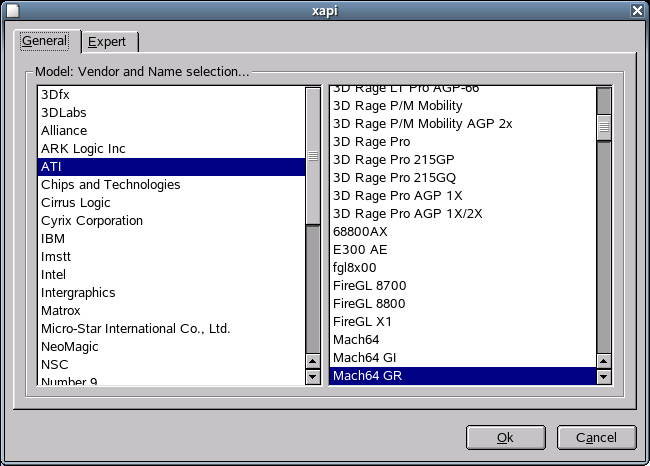Choose FireGL X1 model
Image resolution: width=650 pixels, height=466 pixels.
463,322
